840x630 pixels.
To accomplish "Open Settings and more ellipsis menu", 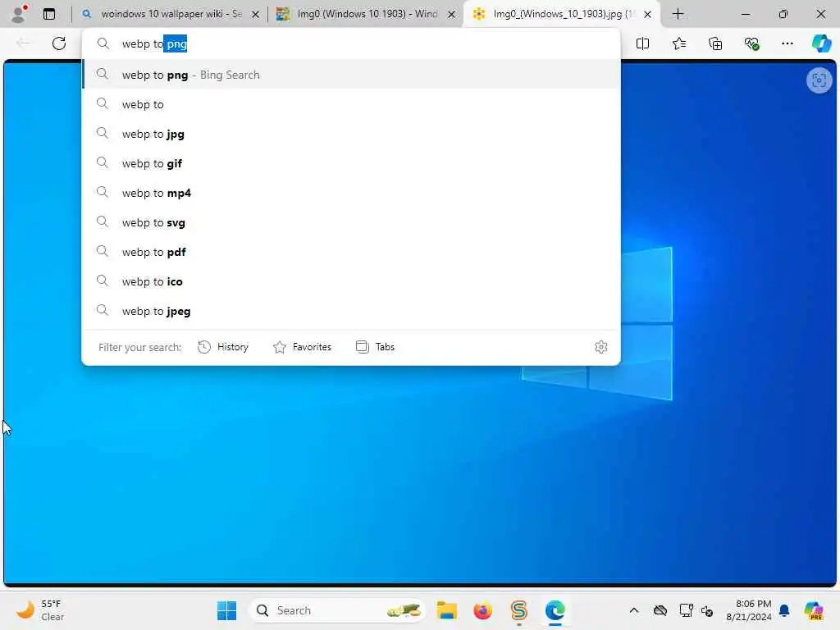I will [787, 43].
